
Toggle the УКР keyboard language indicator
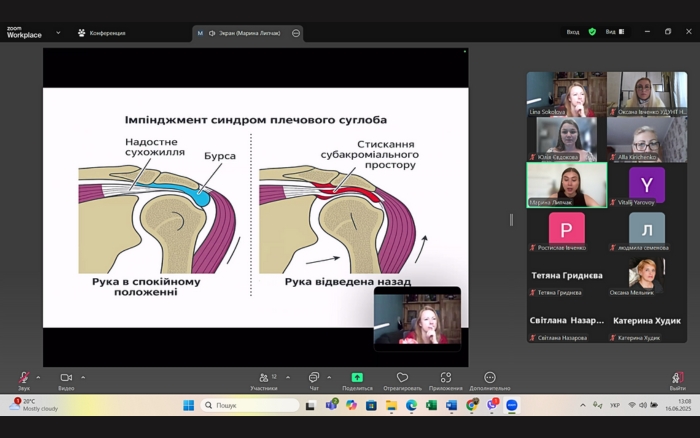click(614, 405)
